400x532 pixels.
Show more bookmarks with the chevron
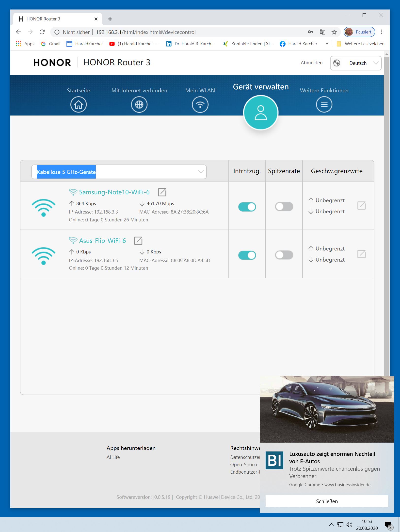coord(327,44)
